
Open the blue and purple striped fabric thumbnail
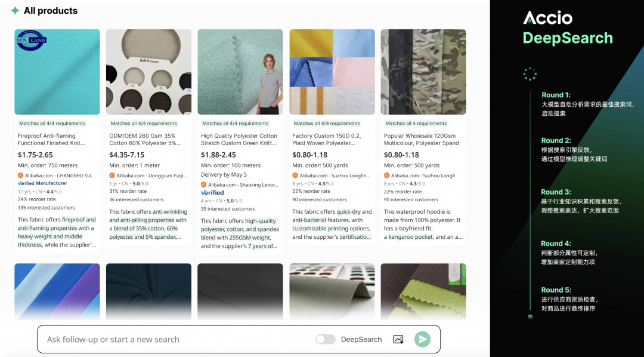coord(57,291)
